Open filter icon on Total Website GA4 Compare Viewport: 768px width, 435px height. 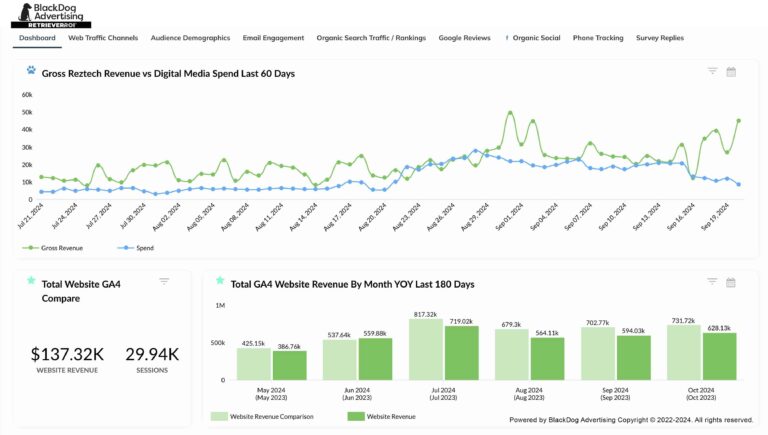tap(164, 282)
